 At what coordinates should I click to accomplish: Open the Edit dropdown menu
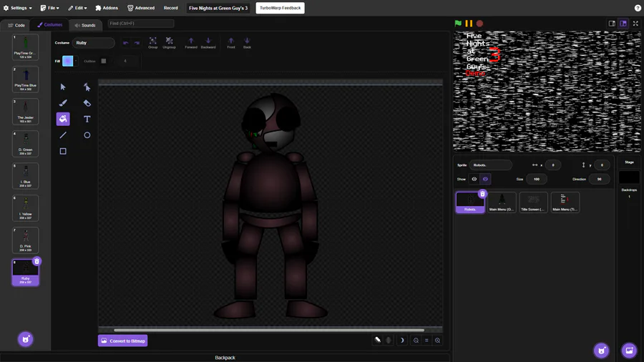click(77, 8)
